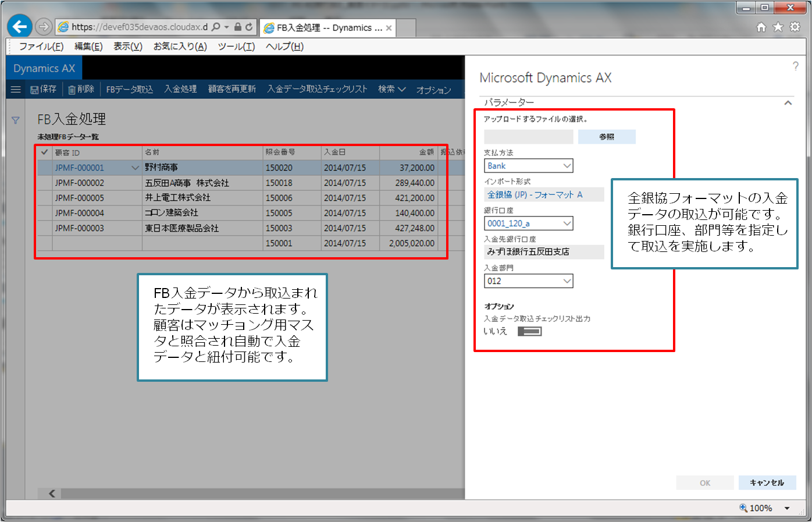
Task: Click the scroll left arrow in grid
Action: point(52,493)
